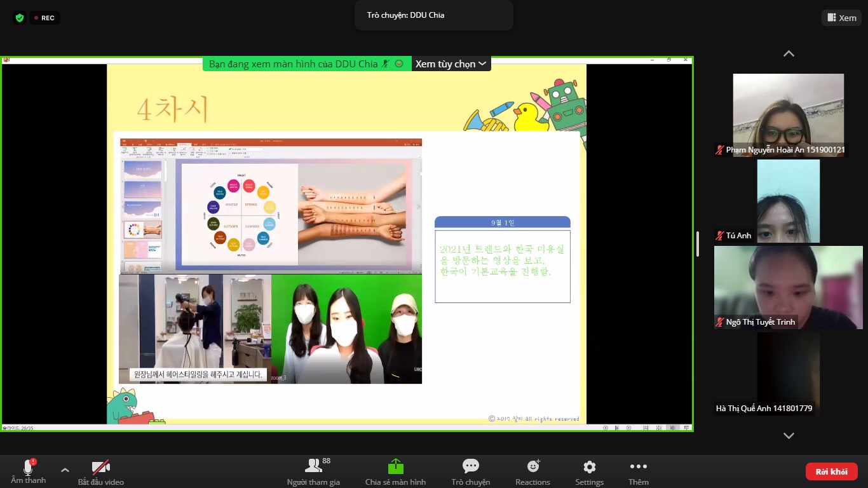Select Ngô Thị Tuyết Trinh's video tile
The image size is (868, 488).
pos(788,287)
